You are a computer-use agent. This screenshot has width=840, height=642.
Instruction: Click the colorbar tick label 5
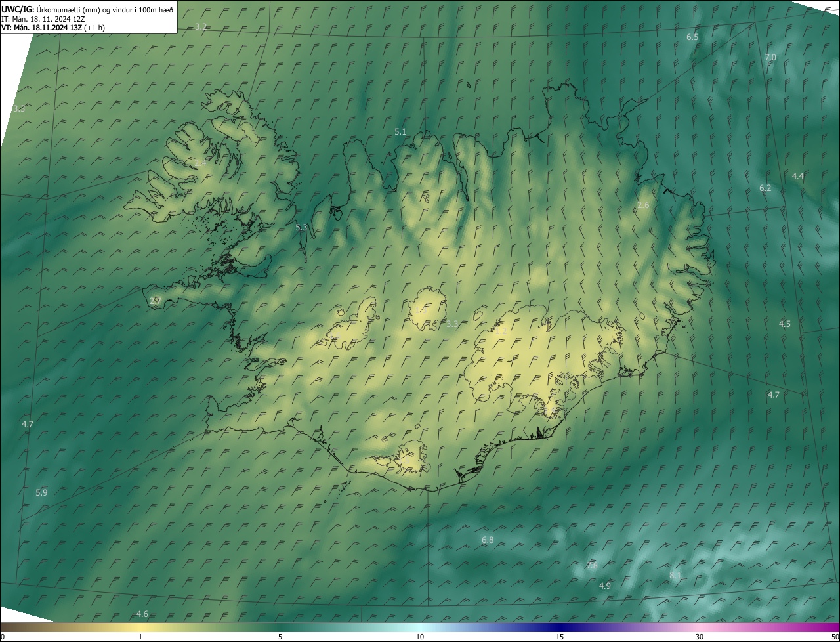(280, 637)
